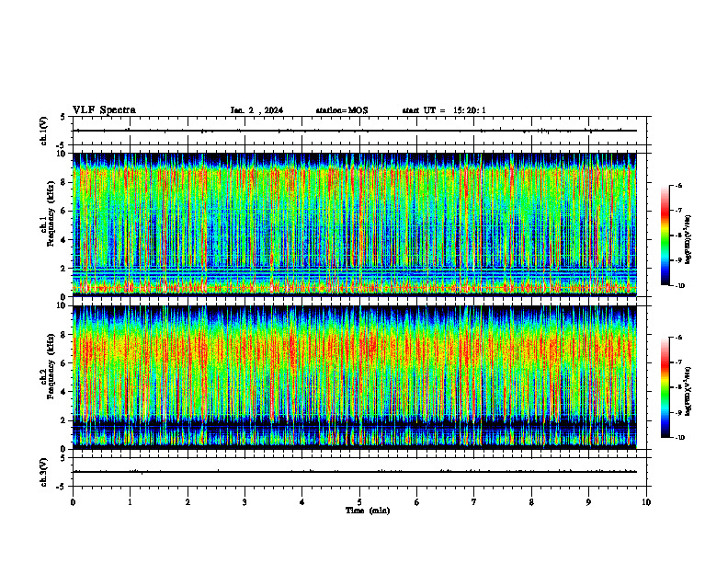This screenshot has height=563, width=728.
Task: Click the date text 'Jan. 2, 2024'
Action: (256, 110)
